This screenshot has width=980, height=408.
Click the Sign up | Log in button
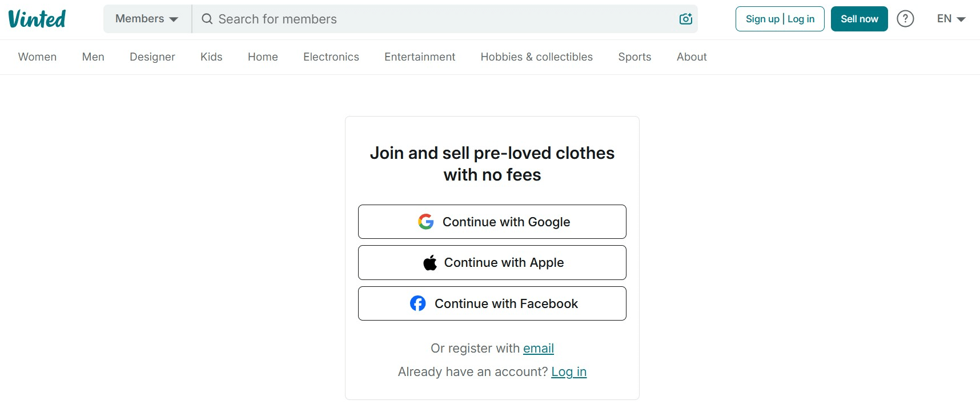pos(780,19)
